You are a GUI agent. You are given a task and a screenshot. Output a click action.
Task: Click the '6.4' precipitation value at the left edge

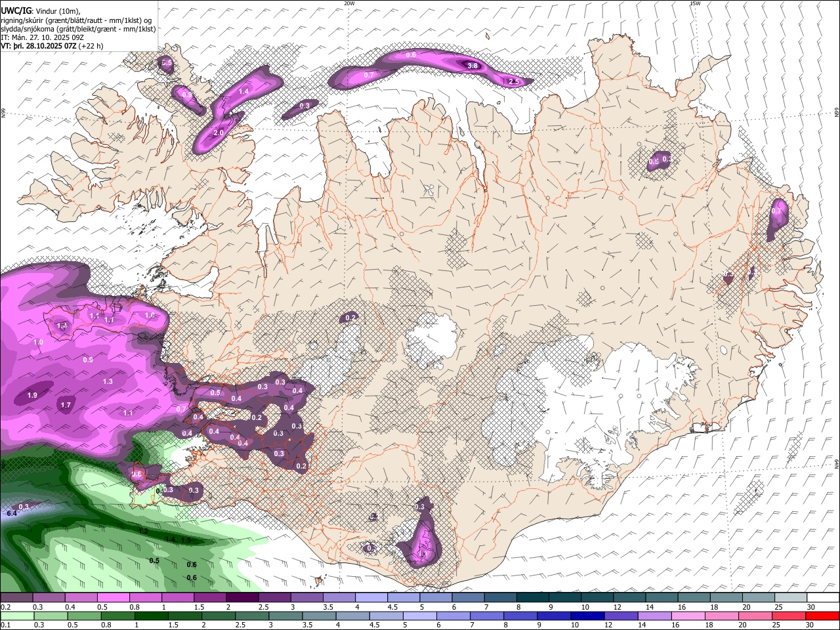click(11, 514)
